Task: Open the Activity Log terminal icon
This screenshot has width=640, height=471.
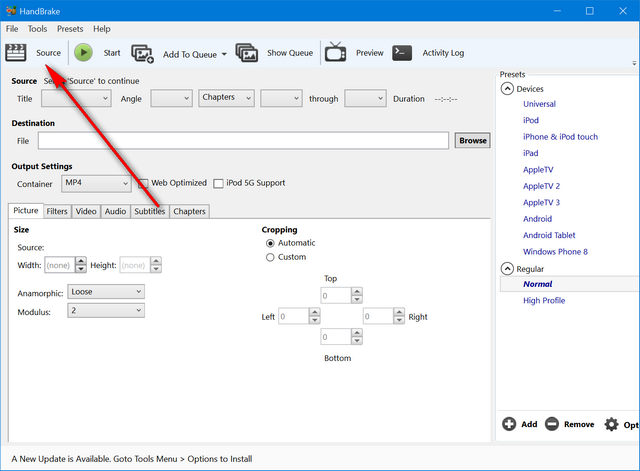Action: click(402, 53)
